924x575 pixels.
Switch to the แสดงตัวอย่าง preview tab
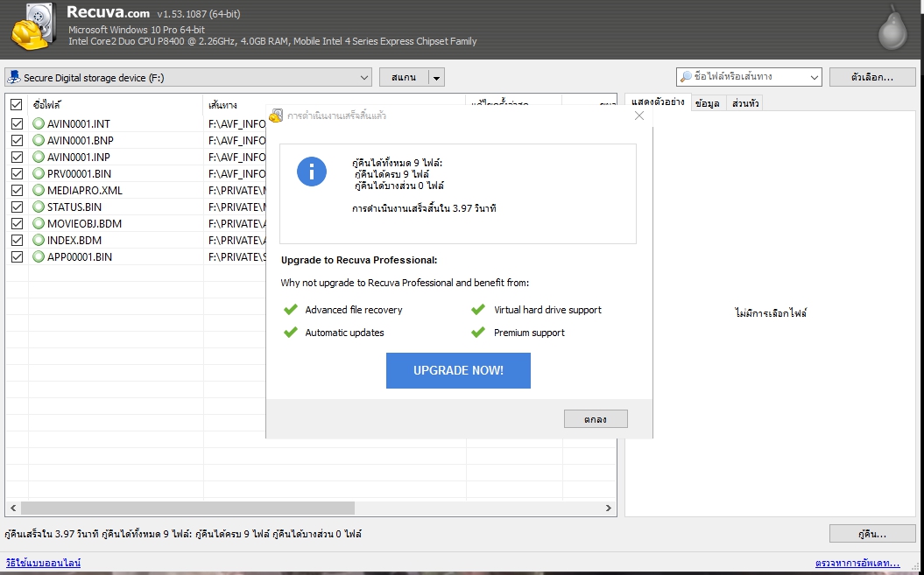(658, 102)
